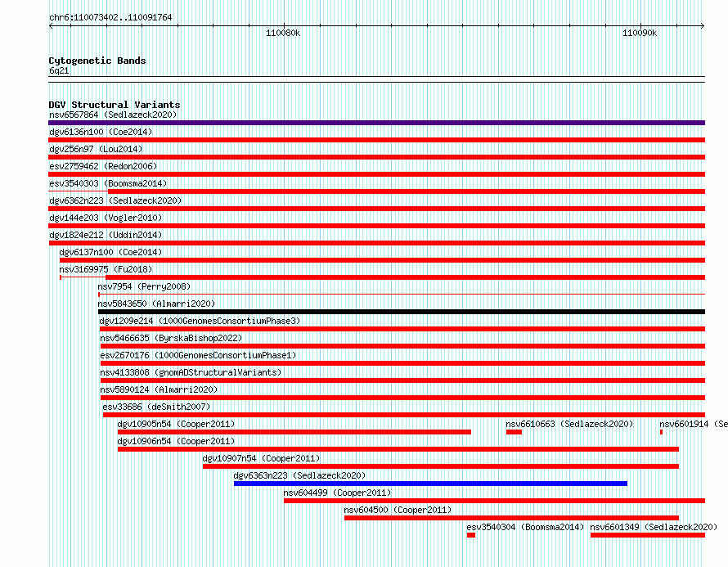Click the tiny nsv6601914 red marker
Viewport: 728px width, 567px height.
pyautogui.click(x=661, y=432)
